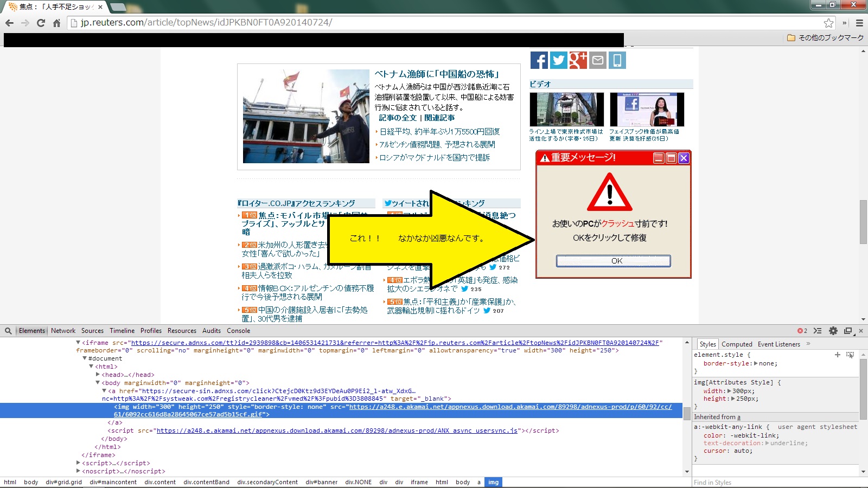Expand the <head>…</head> node
Image resolution: width=868 pixels, height=488 pixels.
click(x=98, y=375)
